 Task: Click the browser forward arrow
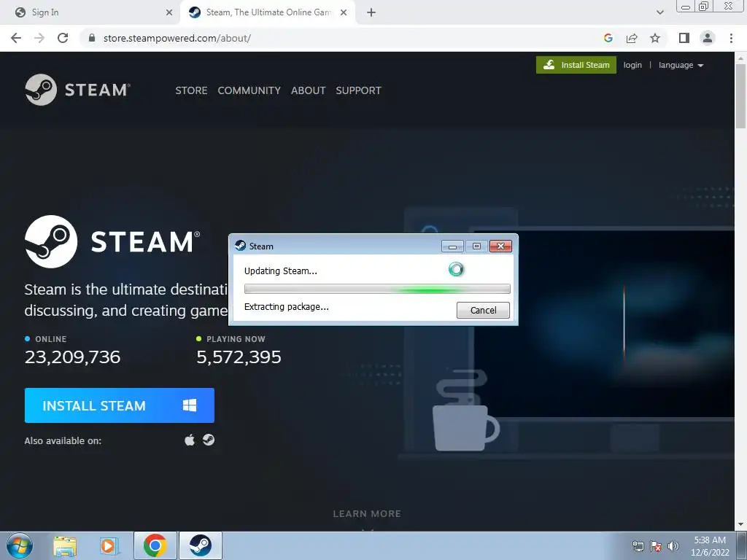pyautogui.click(x=39, y=38)
